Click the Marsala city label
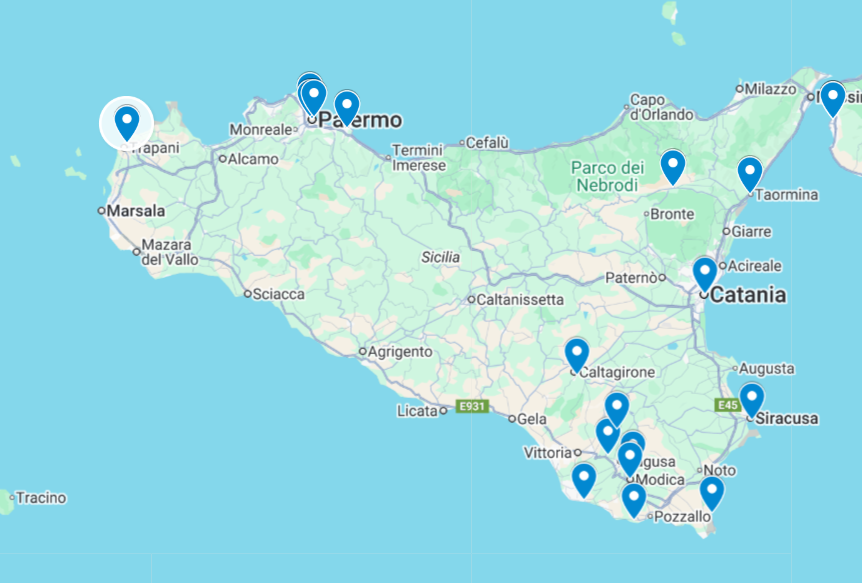 (136, 211)
